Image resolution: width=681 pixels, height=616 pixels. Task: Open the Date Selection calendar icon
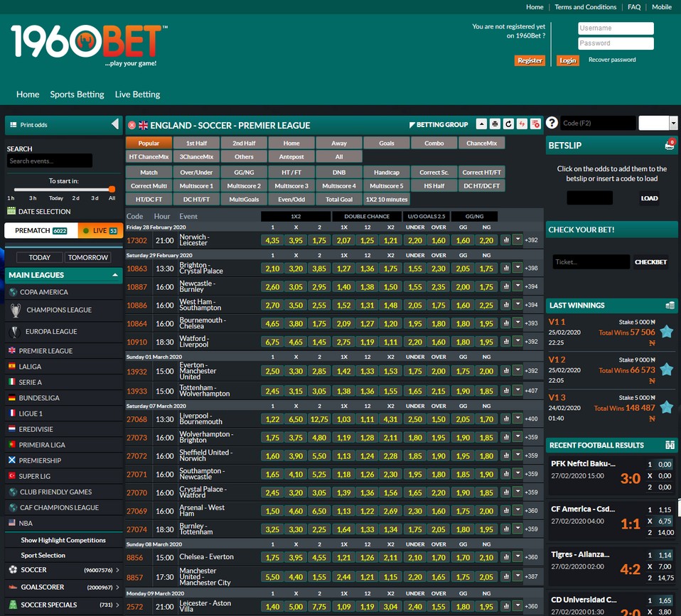(11, 211)
